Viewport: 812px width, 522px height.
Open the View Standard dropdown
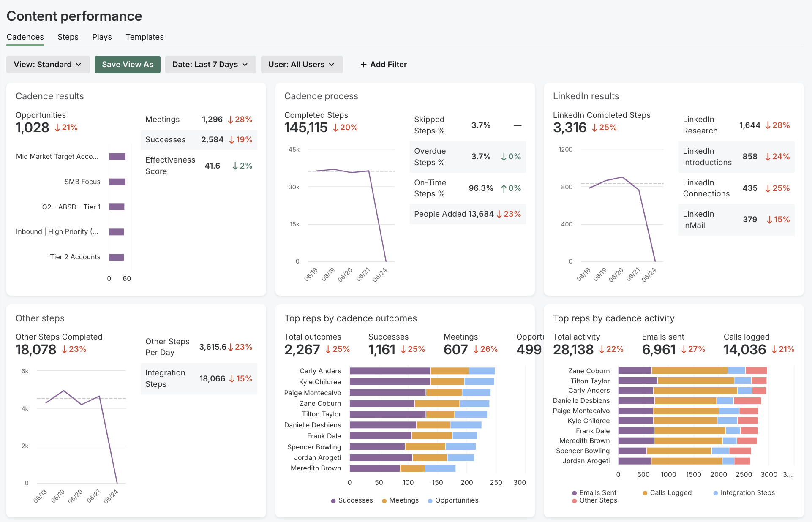click(x=47, y=64)
